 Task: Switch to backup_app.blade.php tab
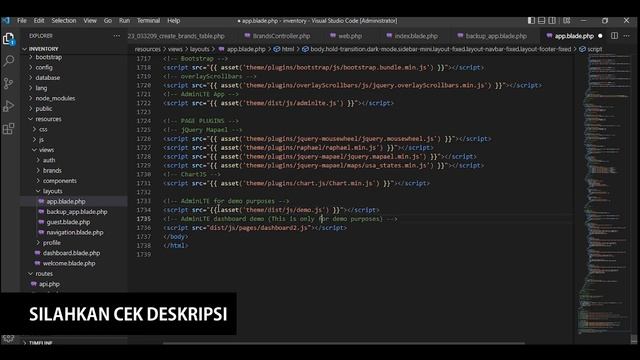492,36
